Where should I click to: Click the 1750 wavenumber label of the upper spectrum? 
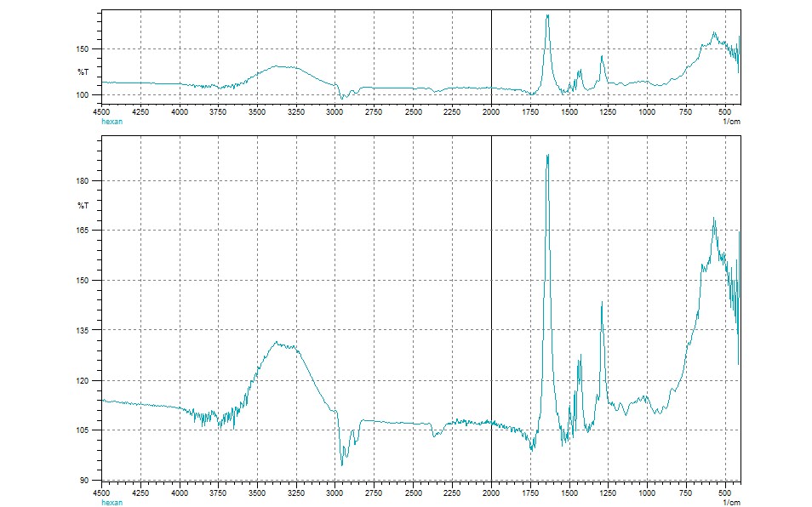pos(530,112)
